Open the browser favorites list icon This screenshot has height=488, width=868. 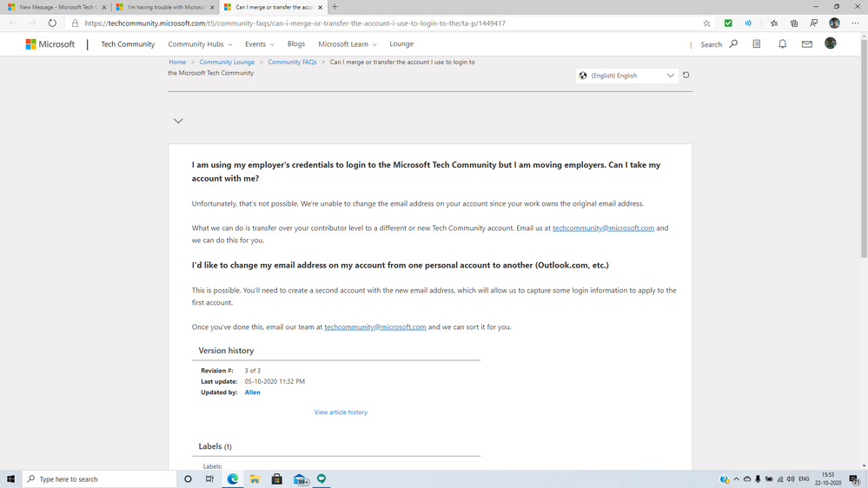click(x=774, y=23)
